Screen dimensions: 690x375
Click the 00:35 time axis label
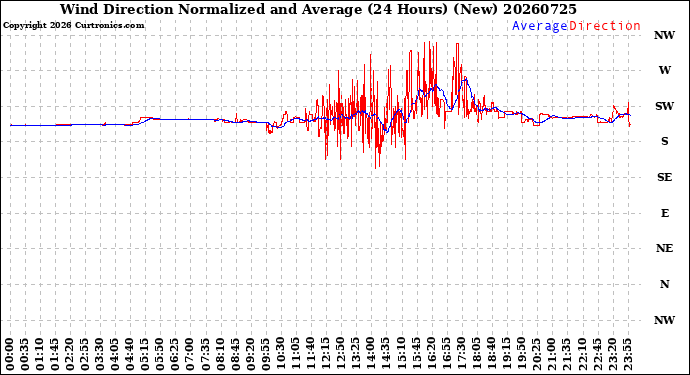[x=25, y=354]
